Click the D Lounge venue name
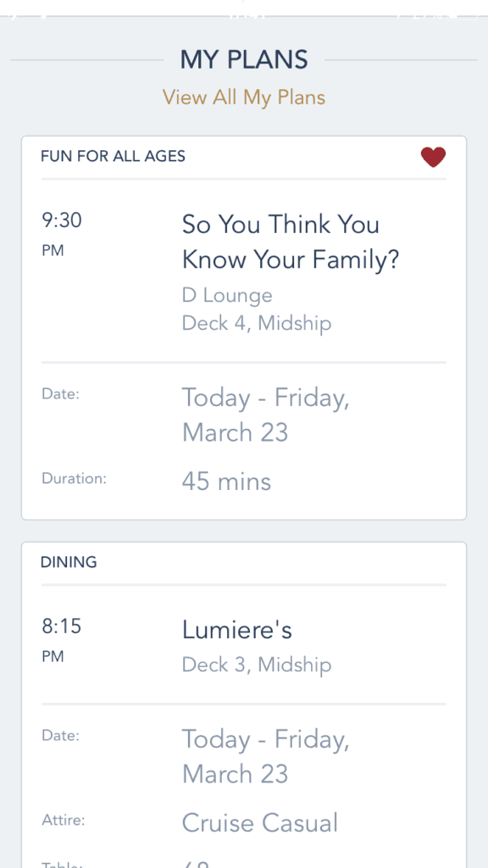The image size is (488, 868). [x=226, y=295]
